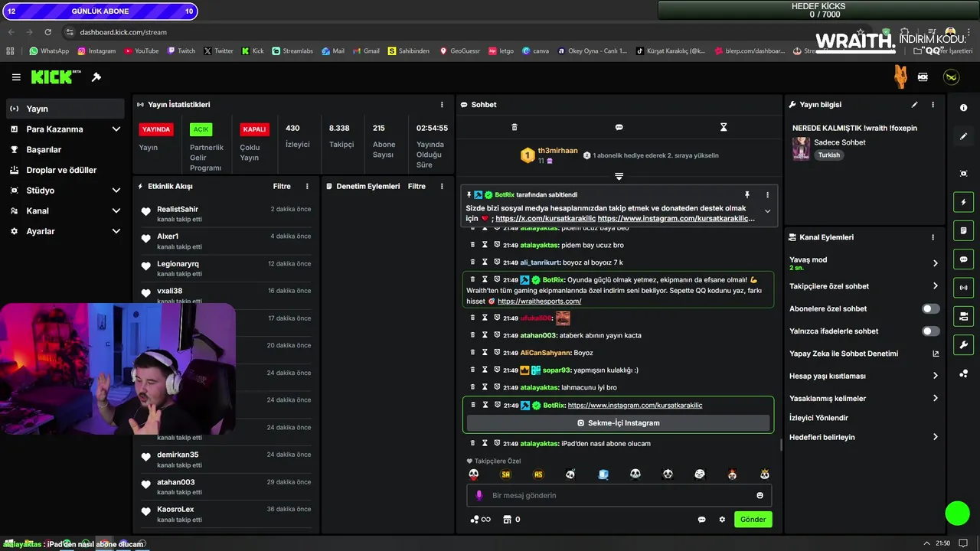Open Yasaklanmış kelimeler options

pos(864,398)
